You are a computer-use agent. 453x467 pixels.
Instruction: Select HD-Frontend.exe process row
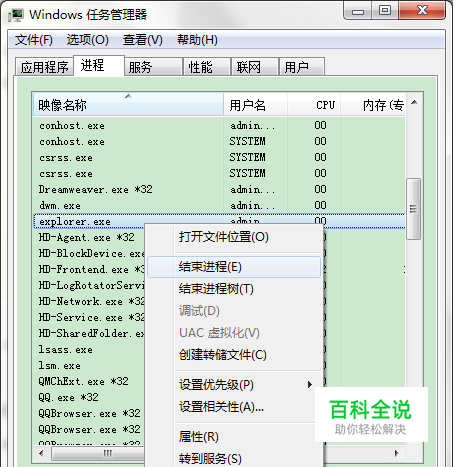pyautogui.click(x=89, y=270)
